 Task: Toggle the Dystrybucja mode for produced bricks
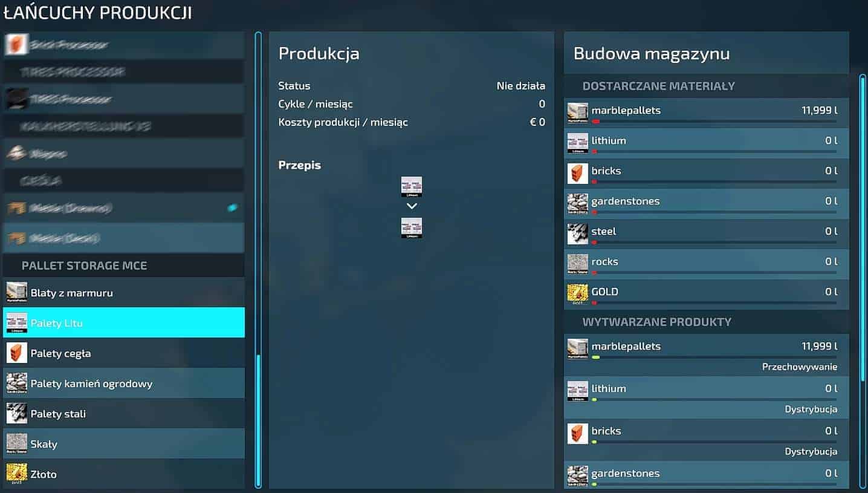point(811,452)
